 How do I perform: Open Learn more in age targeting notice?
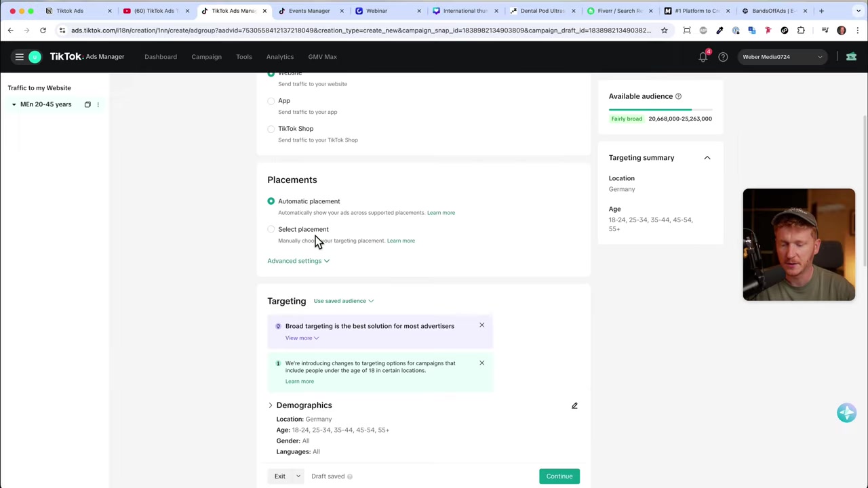[x=300, y=382]
